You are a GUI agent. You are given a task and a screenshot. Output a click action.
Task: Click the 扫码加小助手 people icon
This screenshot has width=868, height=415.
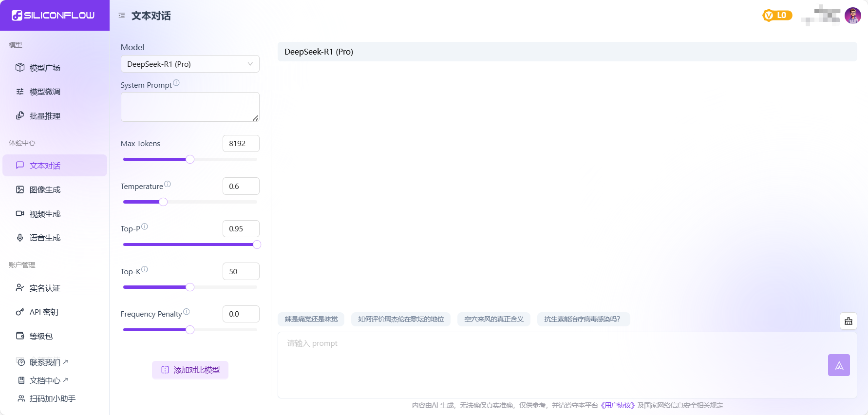point(21,398)
